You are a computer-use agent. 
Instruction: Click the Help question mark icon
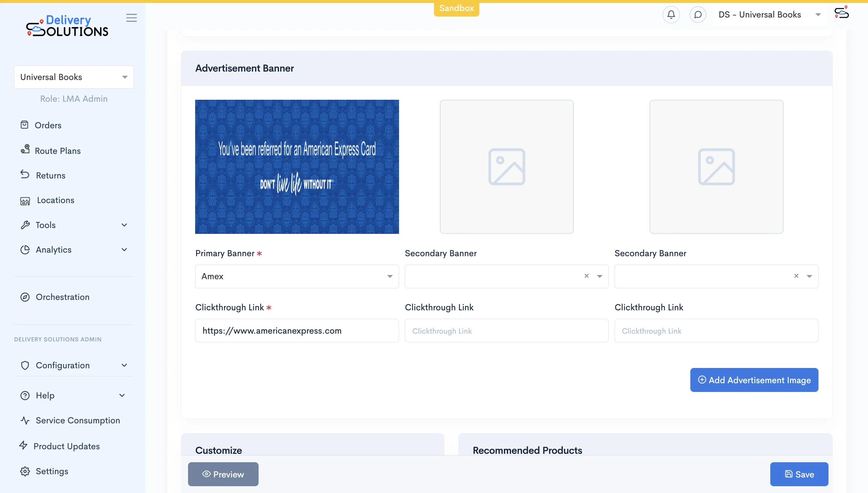point(25,396)
